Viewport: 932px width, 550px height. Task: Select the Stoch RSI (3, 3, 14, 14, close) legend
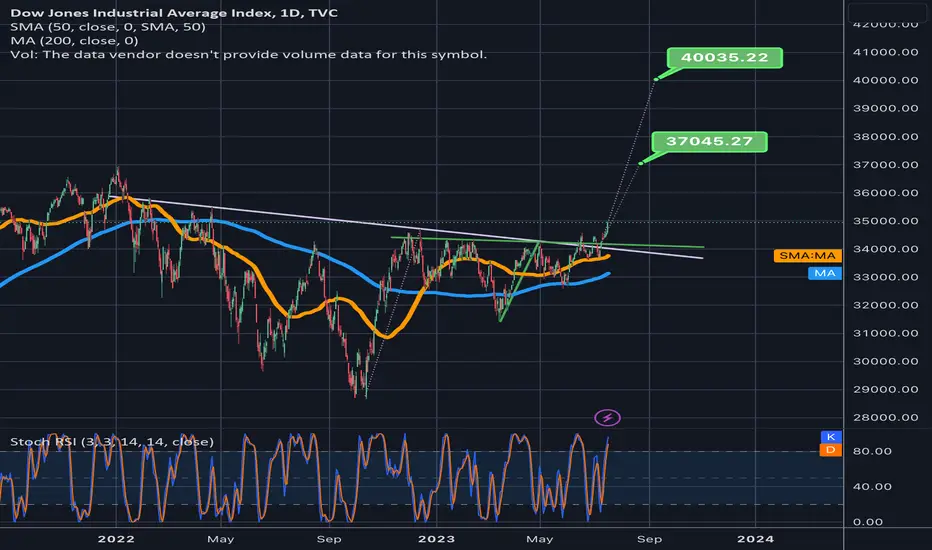click(112, 442)
